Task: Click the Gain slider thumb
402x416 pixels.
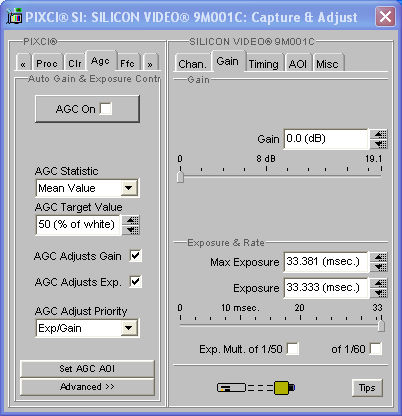Action: 180,176
